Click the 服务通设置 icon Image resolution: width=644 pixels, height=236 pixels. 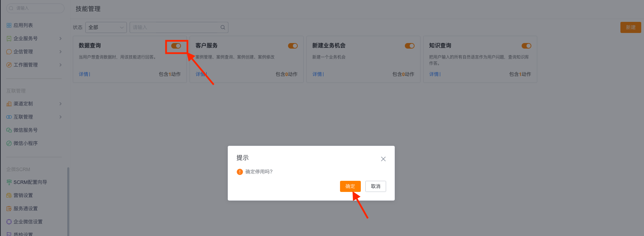[9, 209]
